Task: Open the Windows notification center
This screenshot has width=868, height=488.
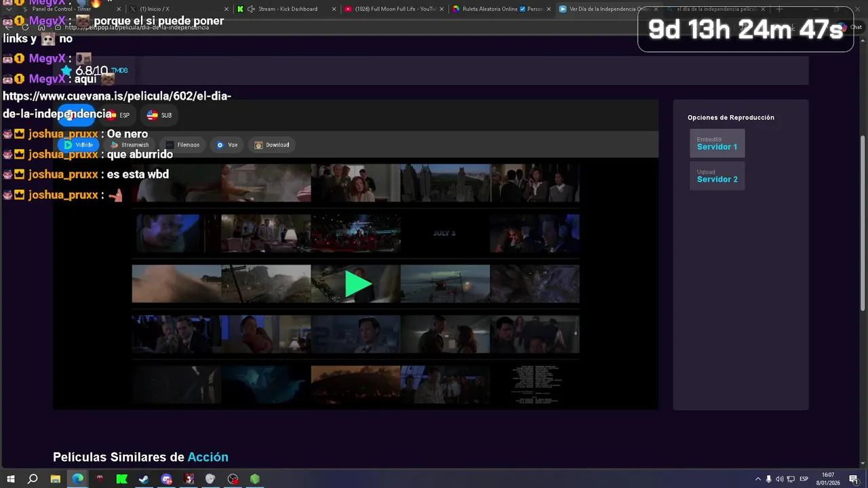Action: (854, 479)
